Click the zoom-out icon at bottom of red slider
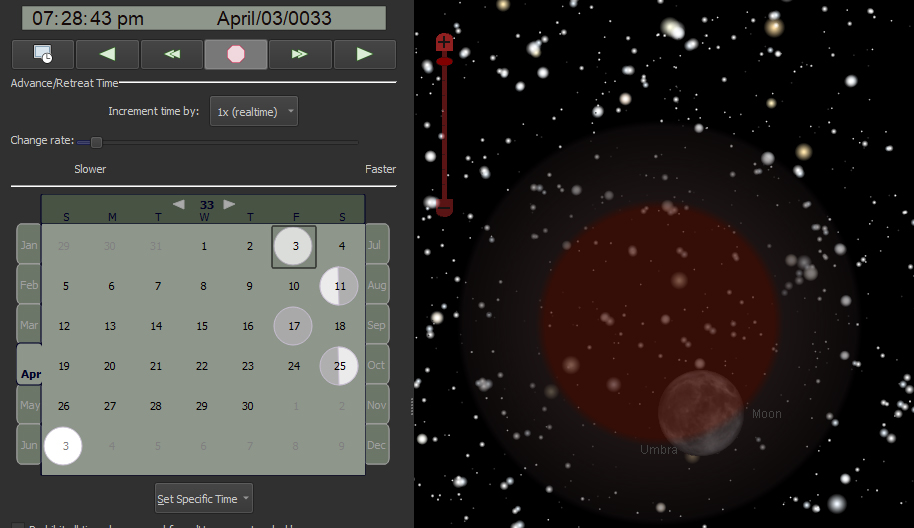 tap(445, 207)
